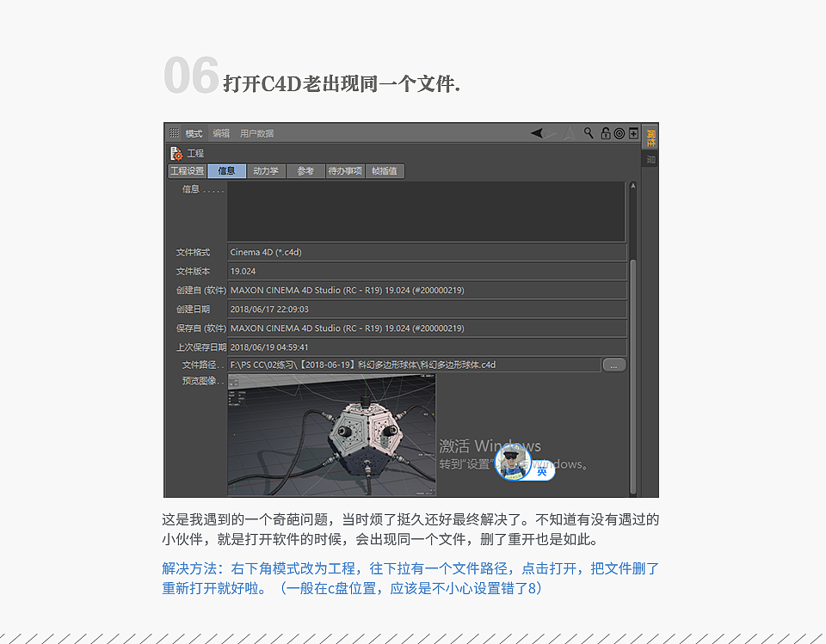Click the 创建日期 field 2018/06/17 22:09:03

428,309
